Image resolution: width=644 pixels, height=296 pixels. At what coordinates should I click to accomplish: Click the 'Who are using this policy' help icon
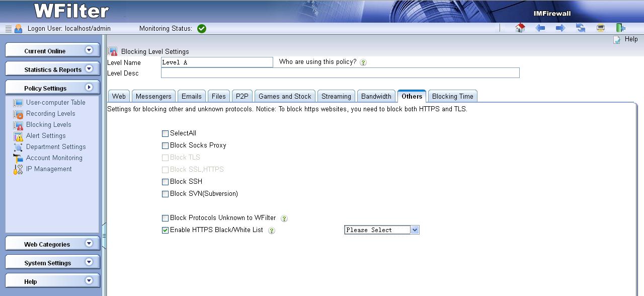pyautogui.click(x=363, y=62)
